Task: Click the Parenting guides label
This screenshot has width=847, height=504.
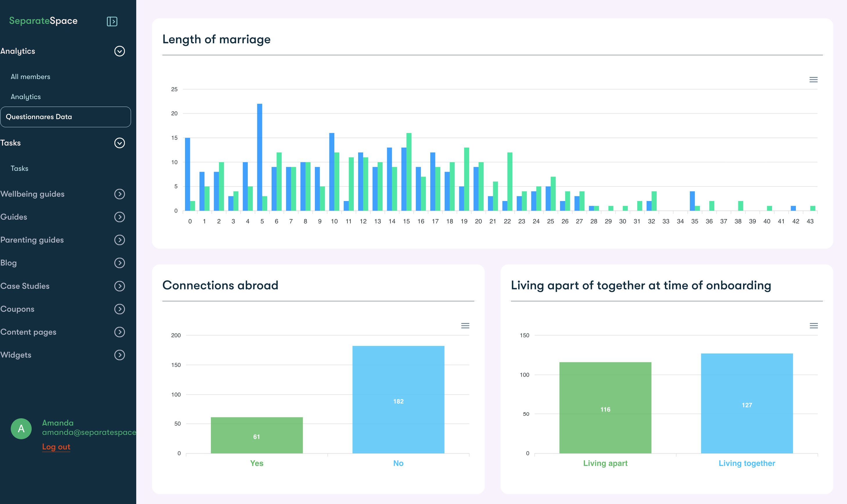Action: click(x=32, y=240)
